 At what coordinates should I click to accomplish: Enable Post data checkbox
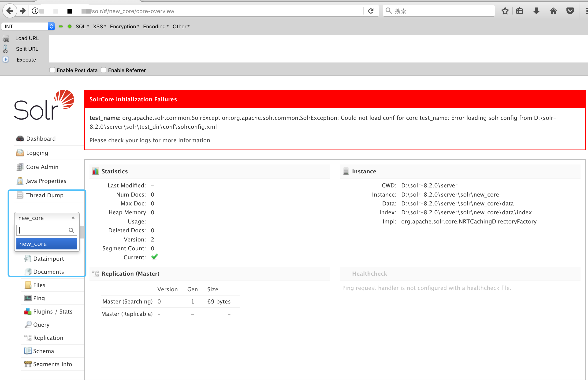pyautogui.click(x=52, y=70)
